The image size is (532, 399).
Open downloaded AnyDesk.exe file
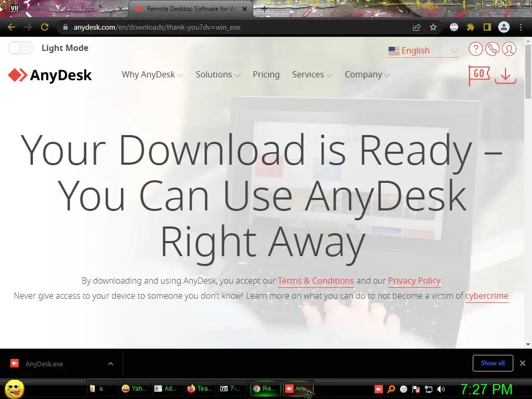coord(44,364)
